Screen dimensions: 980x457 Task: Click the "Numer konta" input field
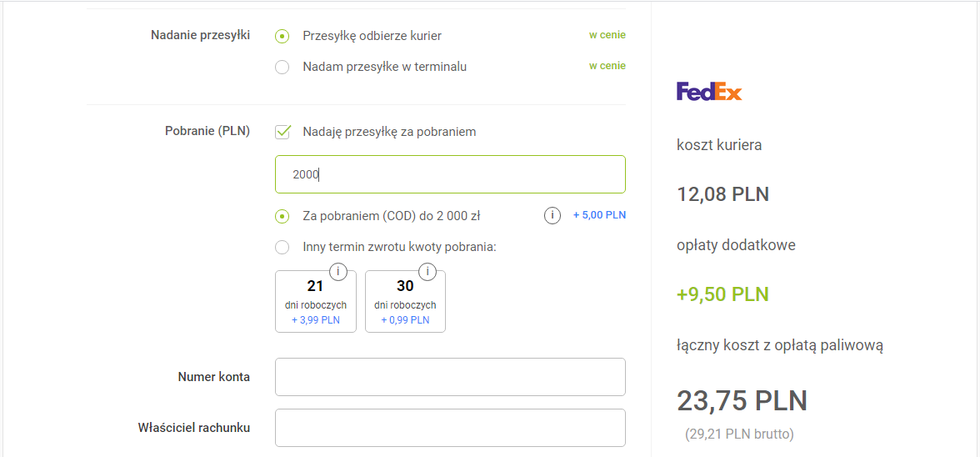[450, 377]
